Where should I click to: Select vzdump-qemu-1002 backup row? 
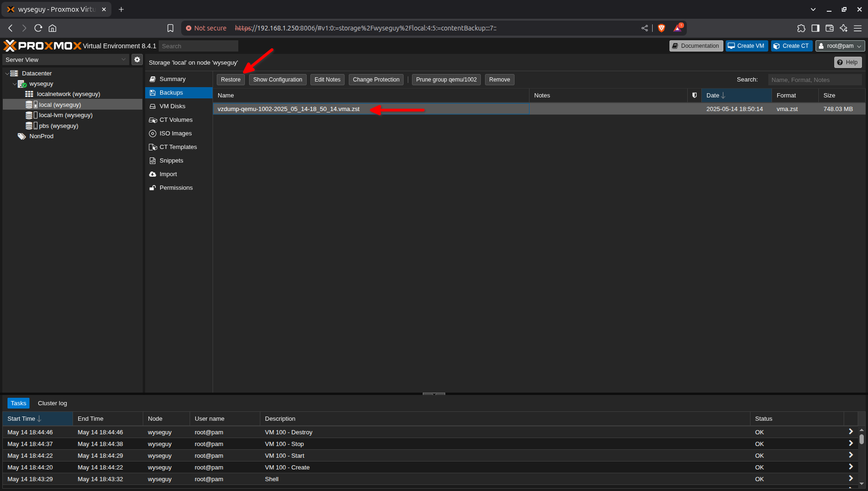click(x=539, y=109)
